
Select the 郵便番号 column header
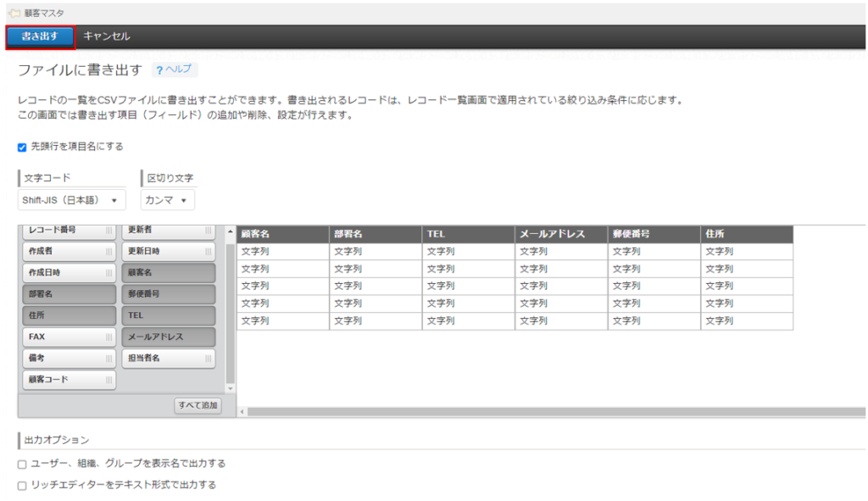(654, 234)
